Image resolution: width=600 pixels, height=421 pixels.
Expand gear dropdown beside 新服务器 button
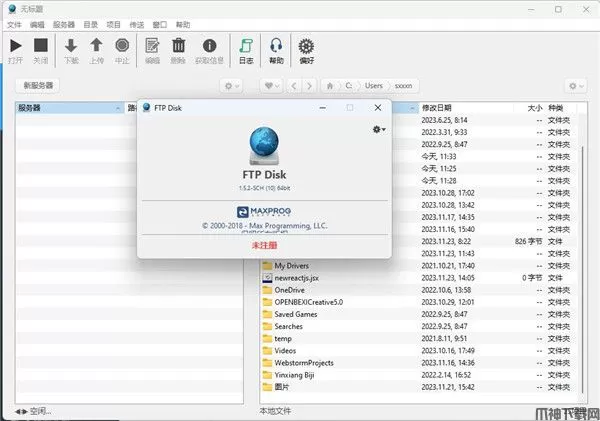[x=232, y=86]
